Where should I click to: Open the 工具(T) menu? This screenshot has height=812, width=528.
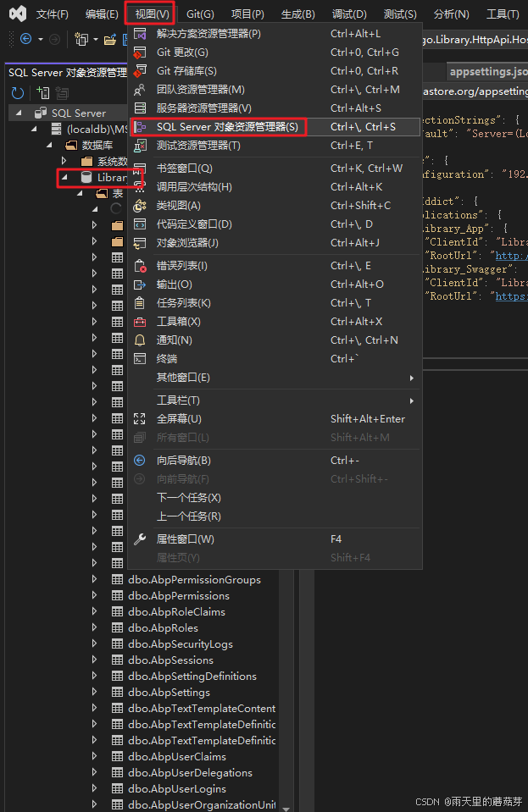click(502, 14)
